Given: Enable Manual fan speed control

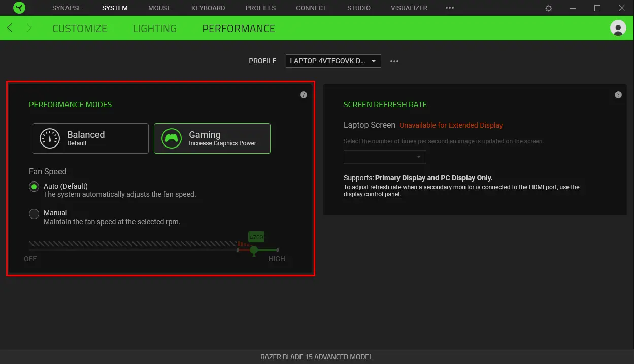Looking at the screenshot, I should pyautogui.click(x=34, y=213).
